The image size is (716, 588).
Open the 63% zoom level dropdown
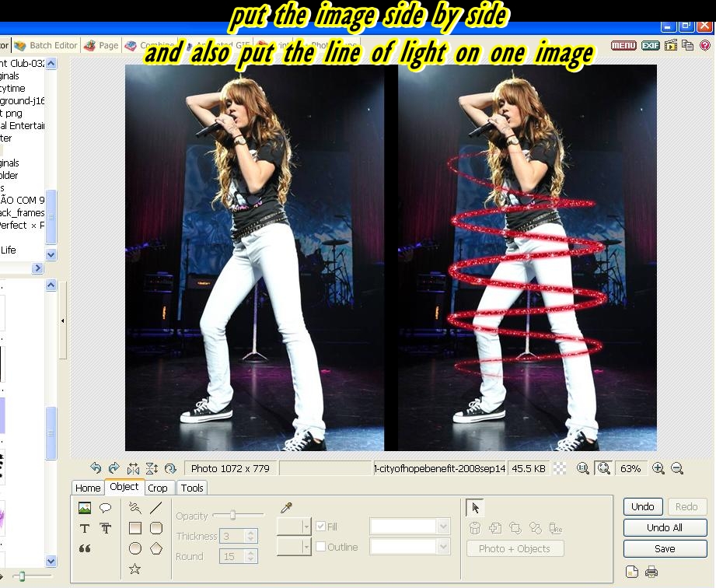pos(631,468)
